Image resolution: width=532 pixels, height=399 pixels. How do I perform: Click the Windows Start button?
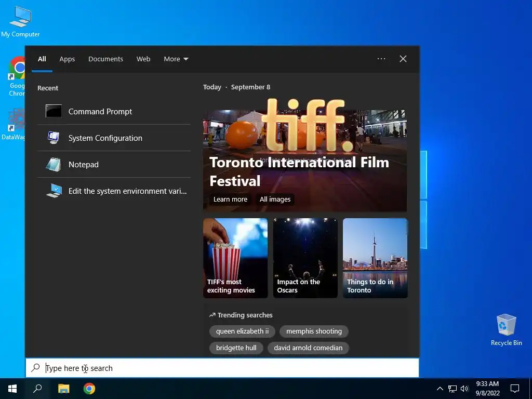pos(12,389)
